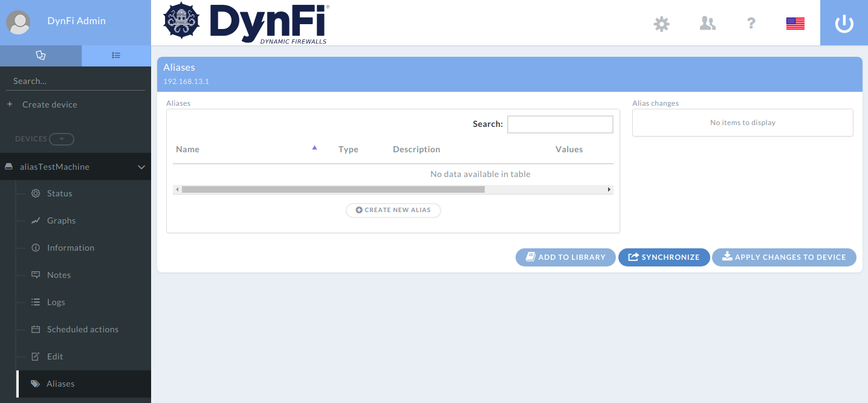Focus the sidebar Search field
The height and width of the screenshot is (403, 868).
(x=76, y=81)
